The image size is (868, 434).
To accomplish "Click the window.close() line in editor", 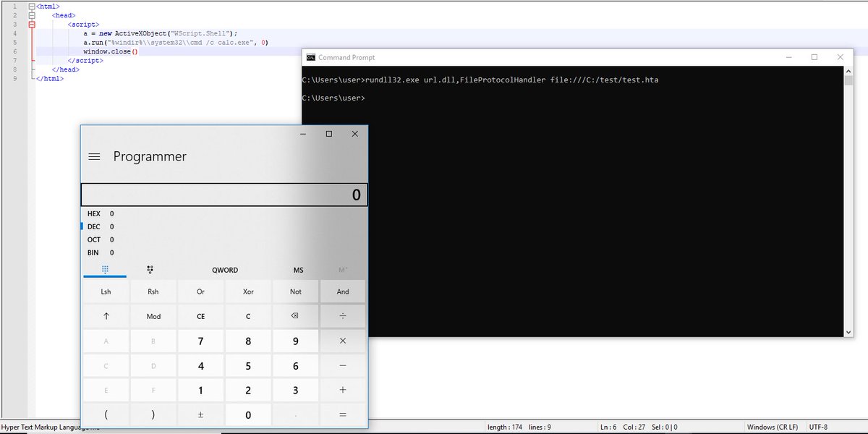I will [110, 51].
